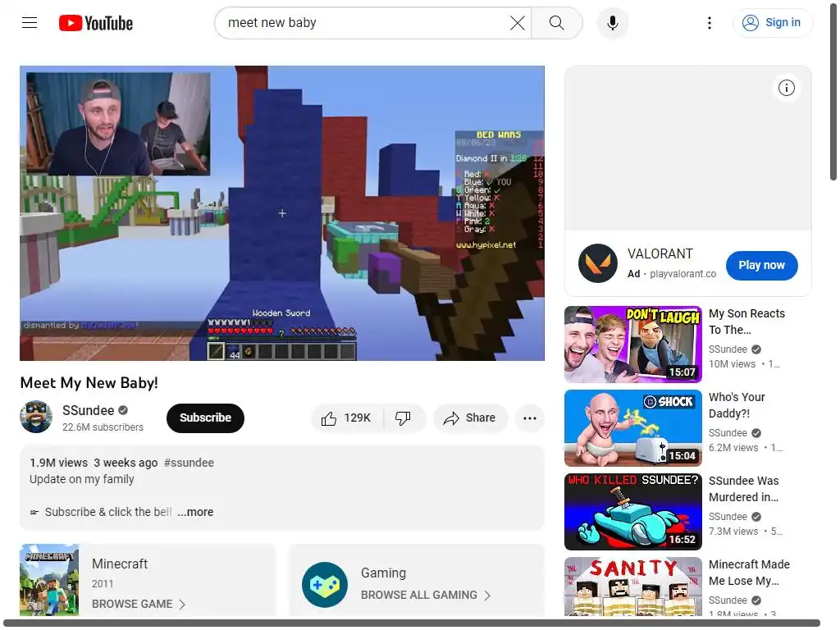Like the video with 129K likes

[x=346, y=418]
